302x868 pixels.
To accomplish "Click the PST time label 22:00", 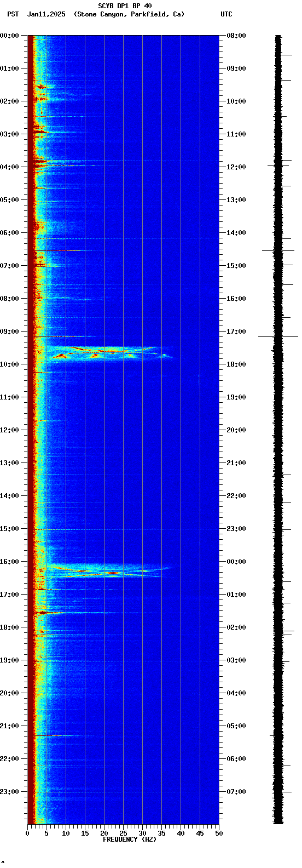I will [x=9, y=759].
